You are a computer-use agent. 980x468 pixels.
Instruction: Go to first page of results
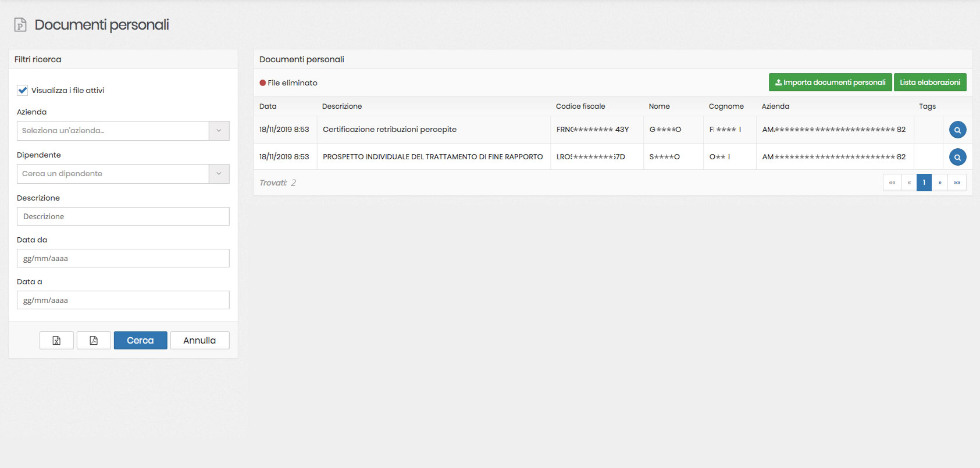coord(892,183)
